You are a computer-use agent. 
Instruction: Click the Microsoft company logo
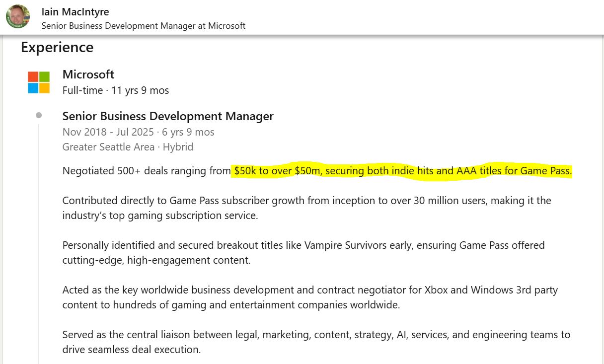[x=39, y=82]
